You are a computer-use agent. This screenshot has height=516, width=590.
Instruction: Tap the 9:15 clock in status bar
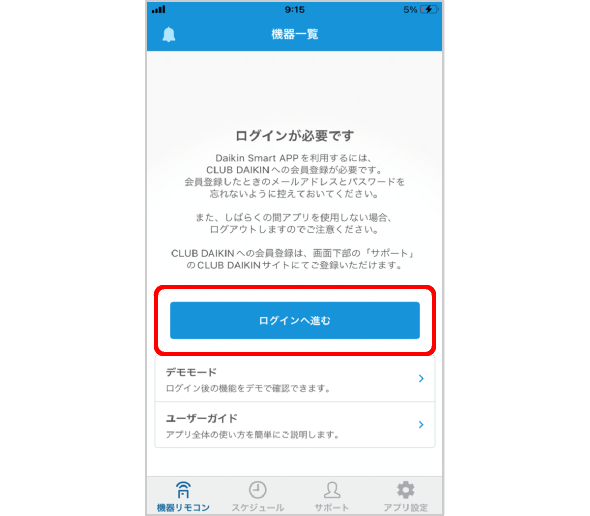295,9
